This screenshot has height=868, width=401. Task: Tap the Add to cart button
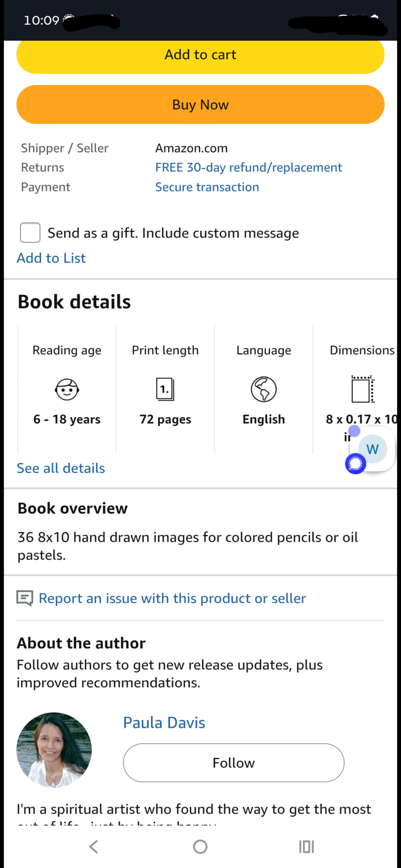(x=200, y=55)
